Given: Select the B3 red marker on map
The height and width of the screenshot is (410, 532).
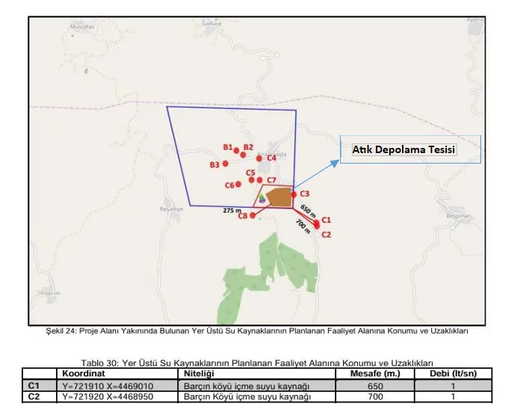Looking at the screenshot, I should 224,162.
